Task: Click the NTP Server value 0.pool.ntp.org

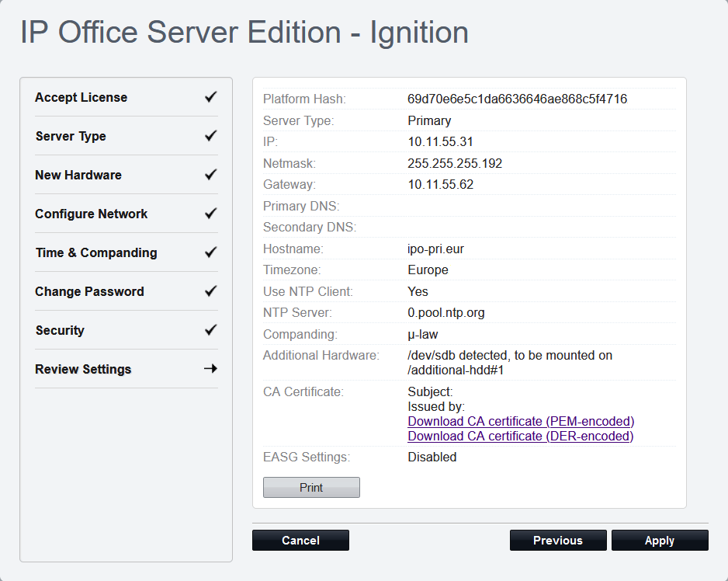Action: pos(446,313)
